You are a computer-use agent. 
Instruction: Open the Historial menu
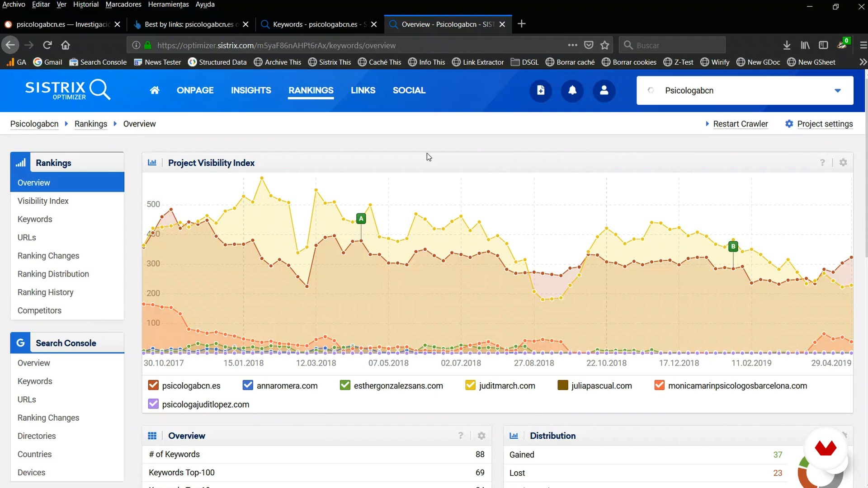(x=85, y=5)
